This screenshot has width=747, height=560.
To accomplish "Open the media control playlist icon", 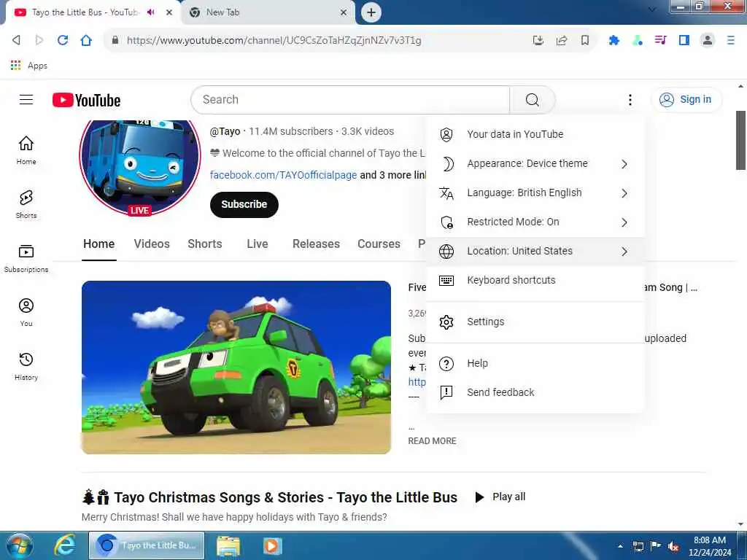I will pyautogui.click(x=660, y=41).
